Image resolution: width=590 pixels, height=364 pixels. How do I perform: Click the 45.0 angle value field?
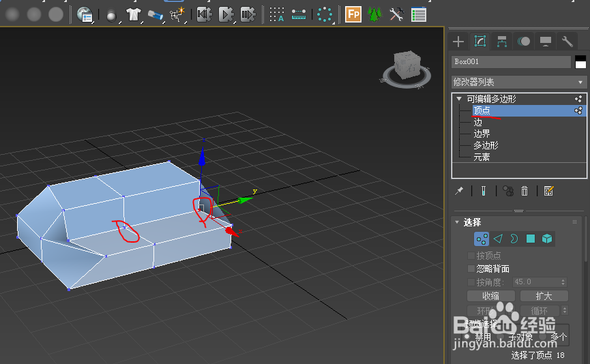click(x=536, y=282)
